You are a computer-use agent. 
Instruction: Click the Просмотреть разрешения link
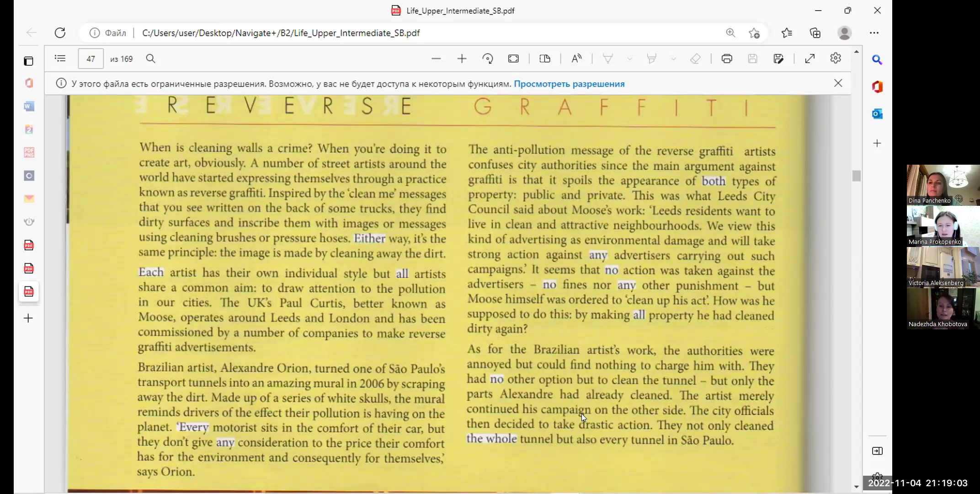[x=569, y=84]
